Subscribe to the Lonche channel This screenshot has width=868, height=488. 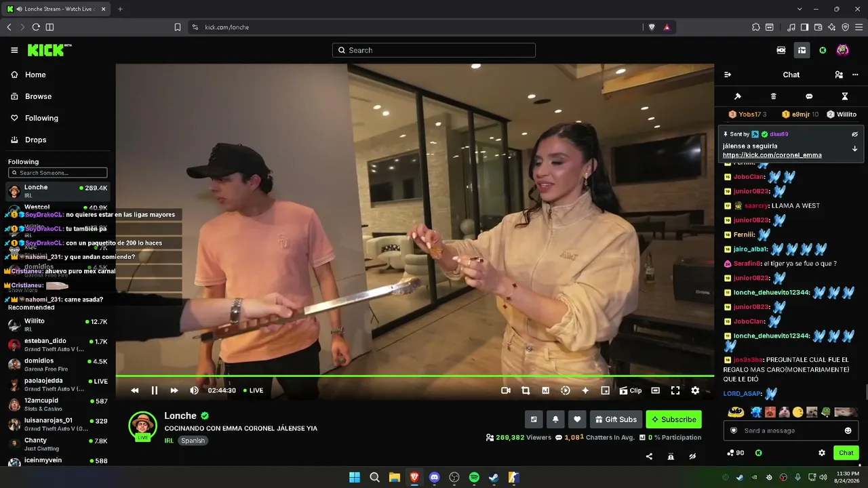click(674, 420)
